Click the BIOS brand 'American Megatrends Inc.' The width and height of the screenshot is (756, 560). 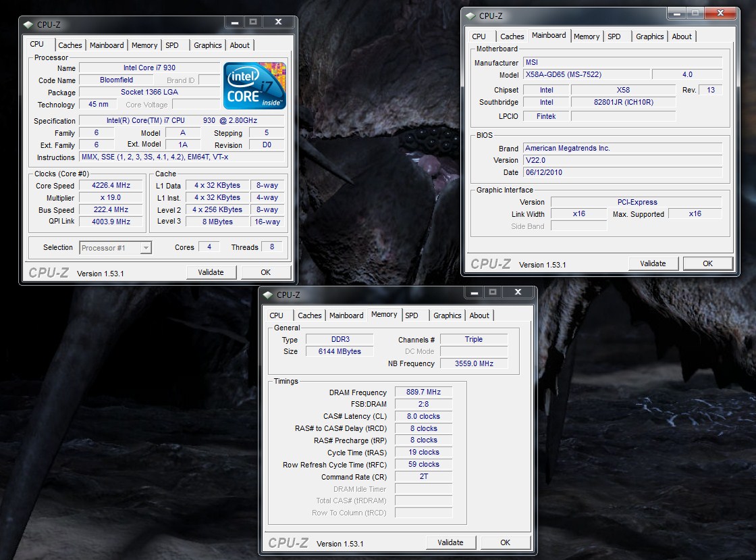[622, 148]
